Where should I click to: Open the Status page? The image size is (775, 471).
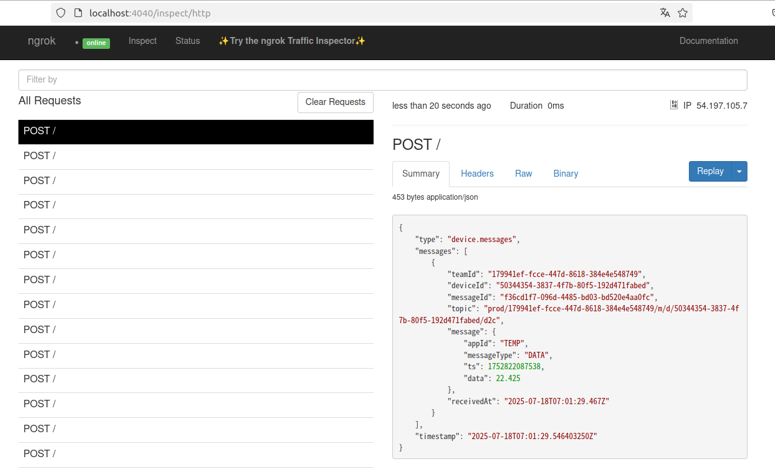187,41
